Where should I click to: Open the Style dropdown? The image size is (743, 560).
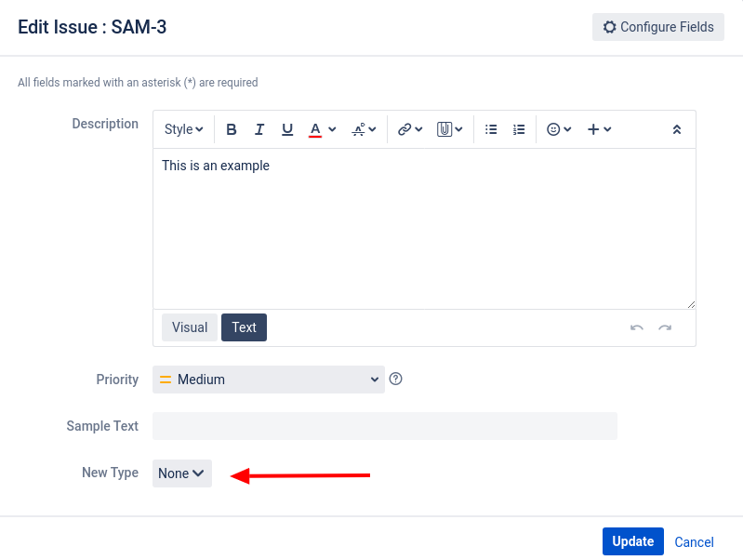(x=183, y=129)
